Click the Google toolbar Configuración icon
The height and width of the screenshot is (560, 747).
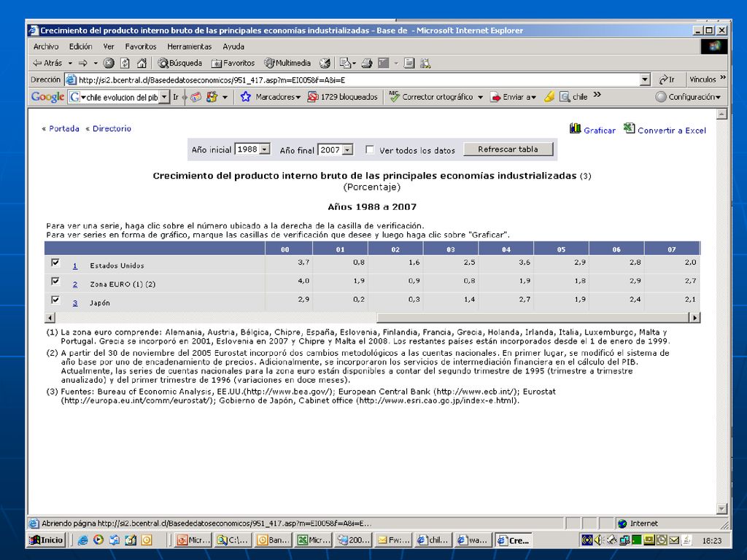(661, 97)
